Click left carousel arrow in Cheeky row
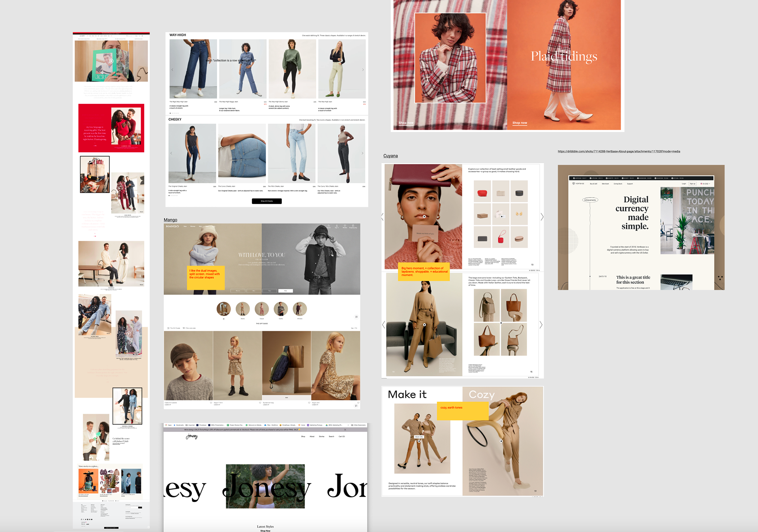 click(x=171, y=153)
